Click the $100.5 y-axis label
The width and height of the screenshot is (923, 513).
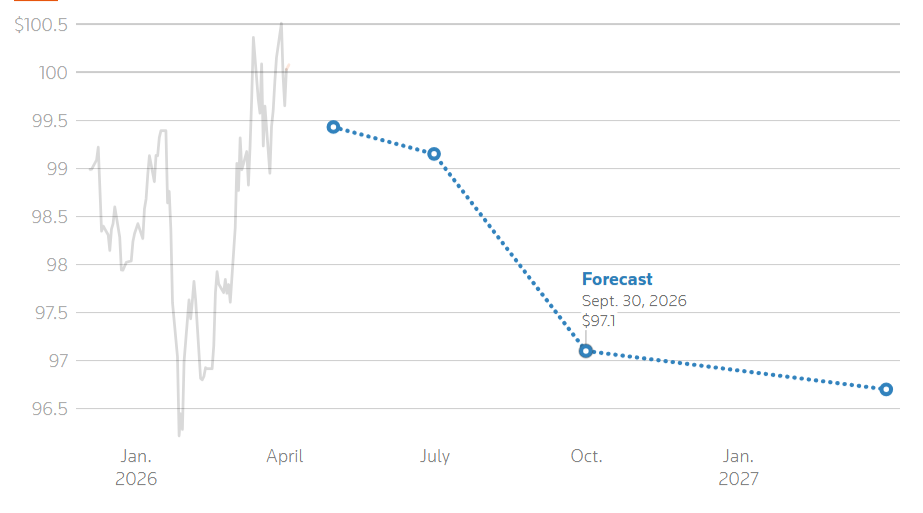41,25
